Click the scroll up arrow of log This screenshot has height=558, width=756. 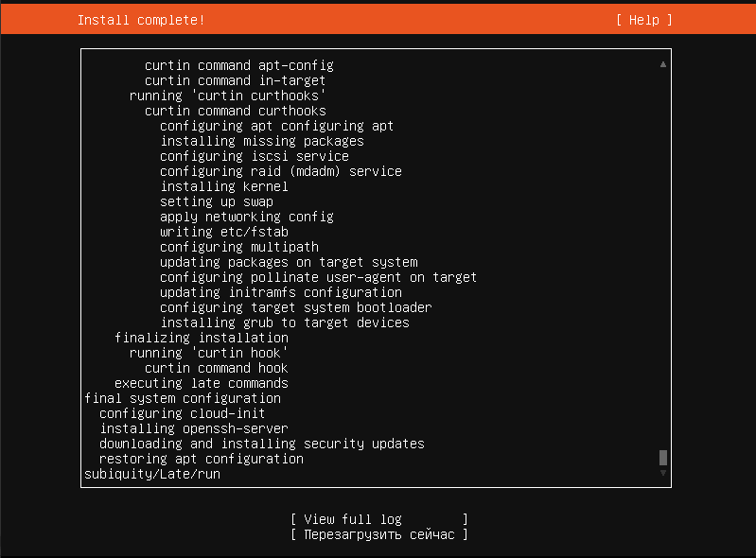tap(663, 64)
